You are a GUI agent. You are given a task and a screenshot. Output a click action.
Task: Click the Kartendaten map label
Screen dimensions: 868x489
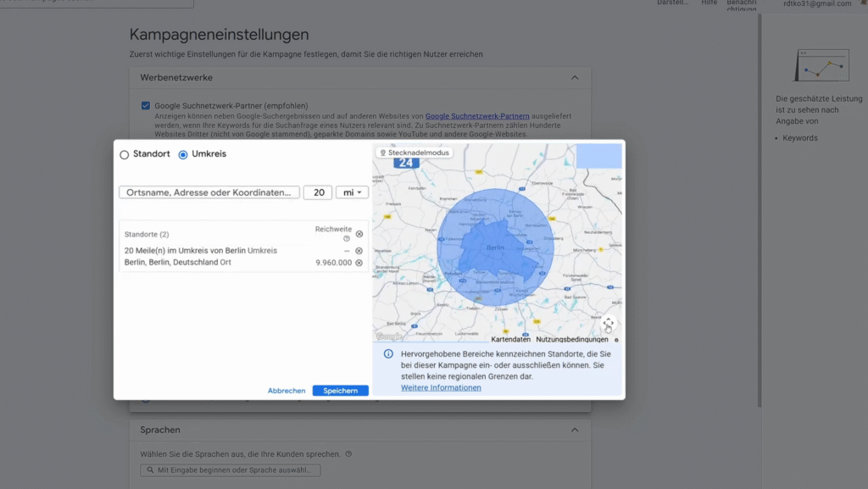(x=510, y=339)
